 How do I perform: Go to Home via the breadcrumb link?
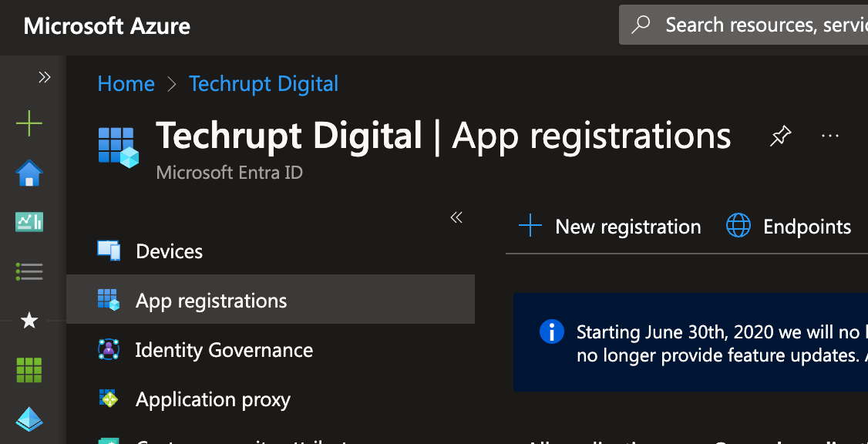pyautogui.click(x=126, y=83)
